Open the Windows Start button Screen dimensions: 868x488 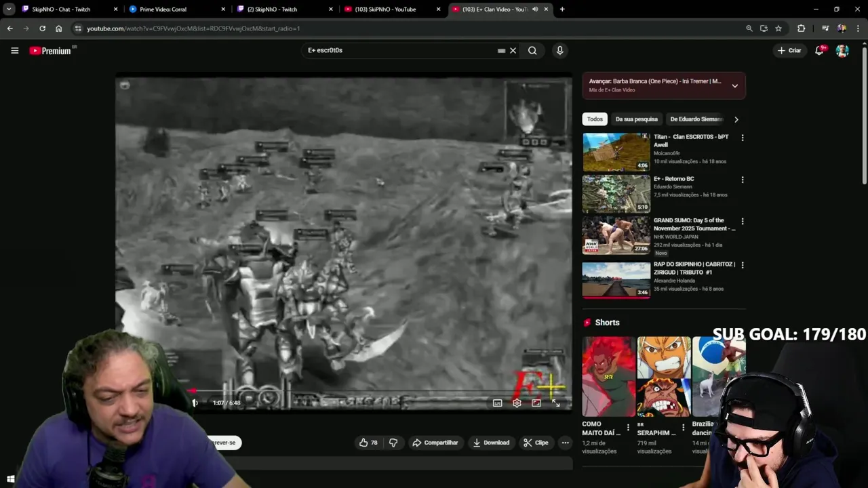[x=10, y=479]
